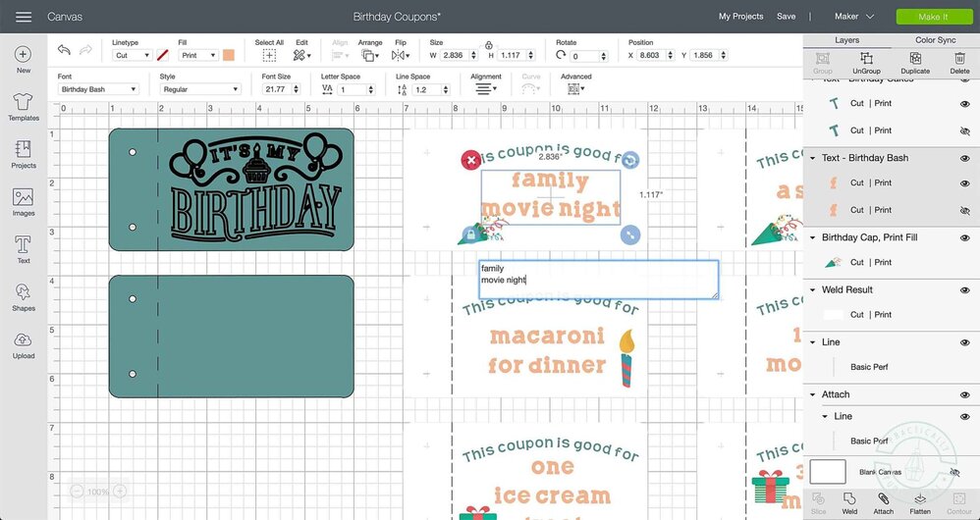Open the hamburger main menu

(x=24, y=17)
